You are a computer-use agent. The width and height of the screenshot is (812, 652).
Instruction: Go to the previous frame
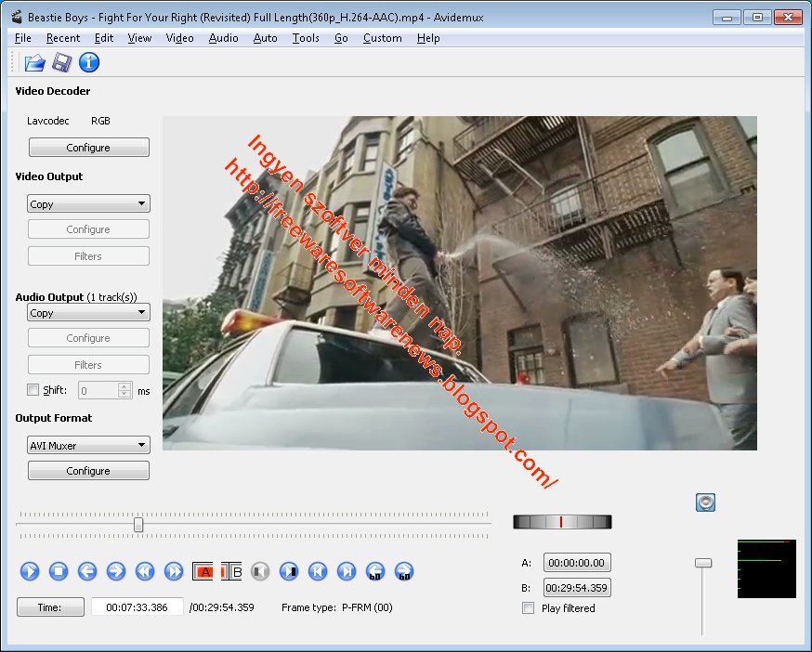click(87, 571)
